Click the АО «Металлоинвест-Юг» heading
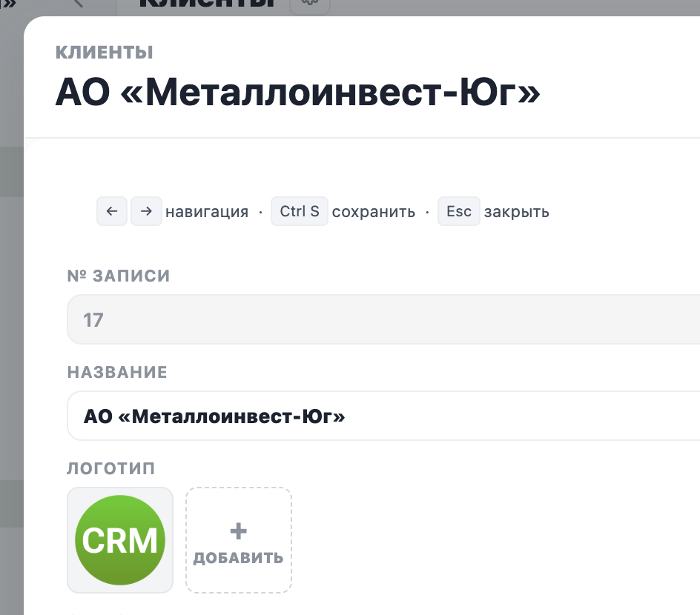 pos(298,93)
